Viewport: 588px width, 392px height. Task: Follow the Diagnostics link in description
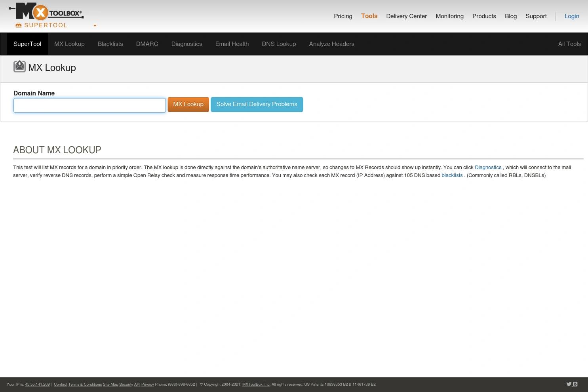pyautogui.click(x=488, y=167)
